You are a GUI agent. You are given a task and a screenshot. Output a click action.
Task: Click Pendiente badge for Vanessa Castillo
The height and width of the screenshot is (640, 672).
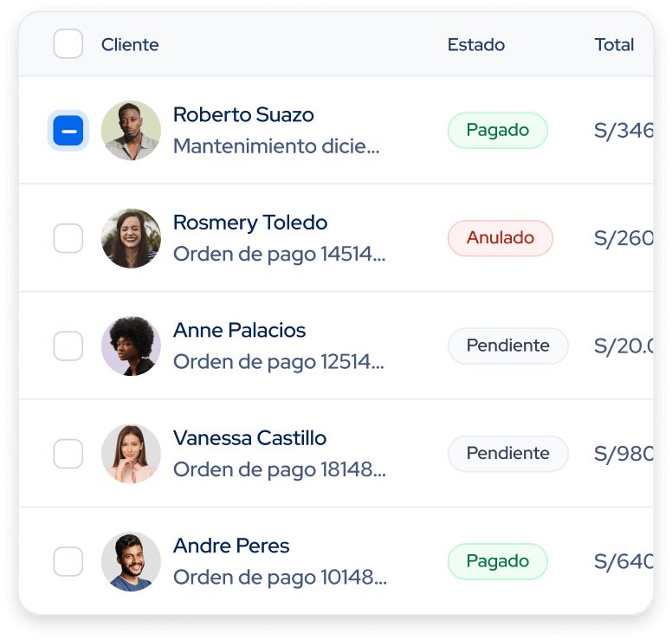pyautogui.click(x=507, y=454)
